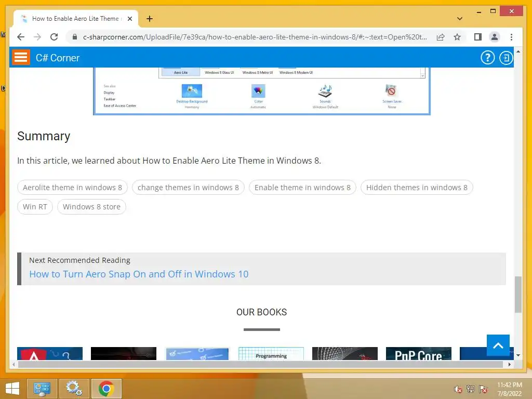
Task: Click the horizontal scrollbar track
Action: (260, 364)
